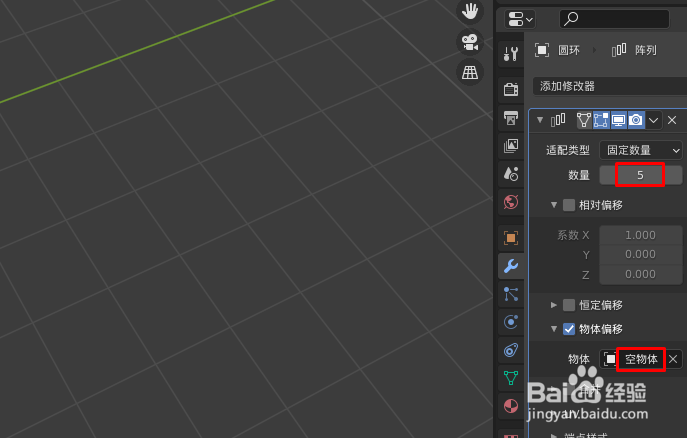Open the Object Data mesh tab
The width and height of the screenshot is (687, 438).
click(511, 378)
